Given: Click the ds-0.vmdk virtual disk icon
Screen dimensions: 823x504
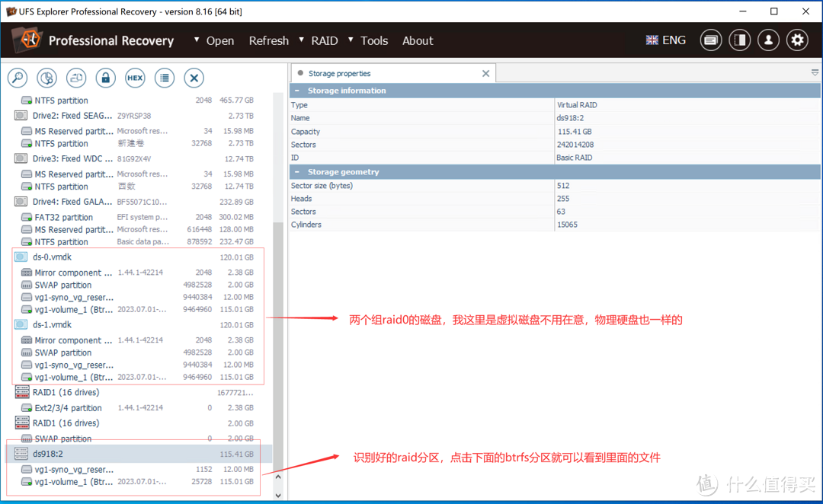Looking at the screenshot, I should click(x=21, y=257).
